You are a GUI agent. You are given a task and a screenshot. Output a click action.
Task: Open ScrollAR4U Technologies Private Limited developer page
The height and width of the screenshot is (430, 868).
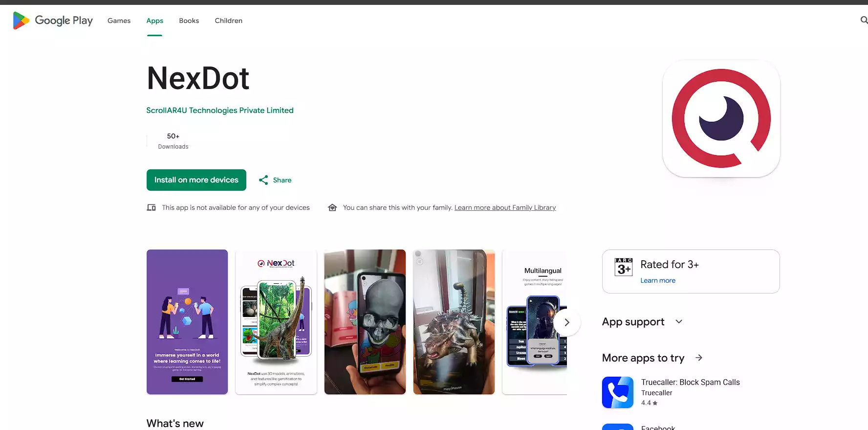click(220, 111)
